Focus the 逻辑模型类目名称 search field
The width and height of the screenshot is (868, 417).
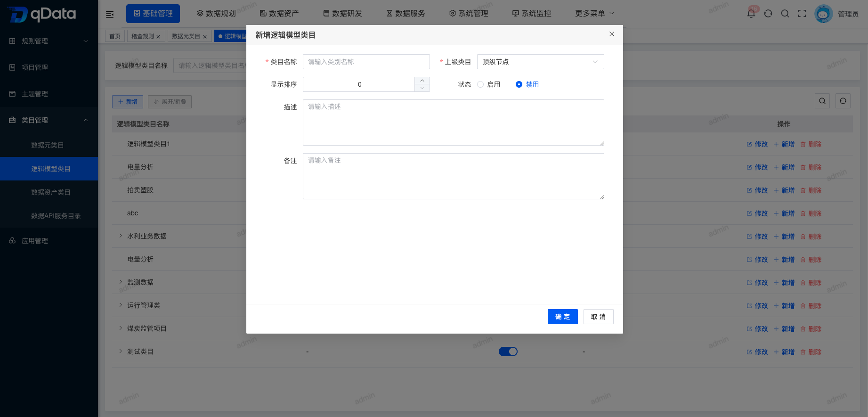(x=210, y=65)
